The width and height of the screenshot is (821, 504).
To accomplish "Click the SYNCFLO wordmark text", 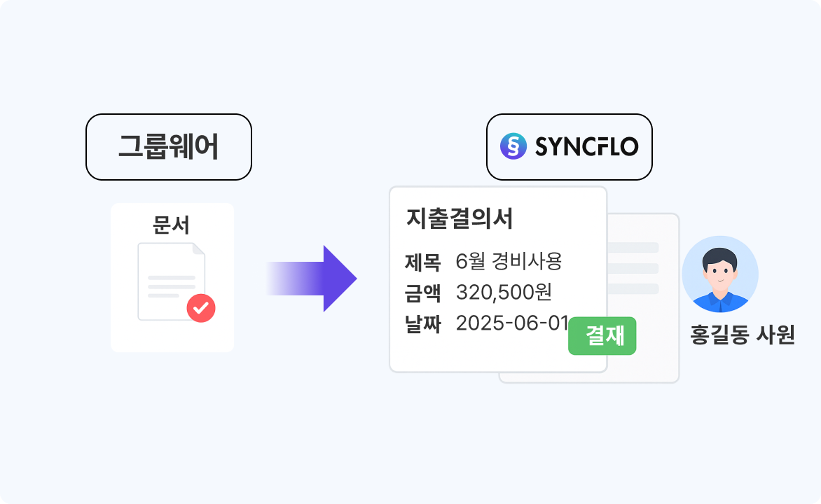I will pyautogui.click(x=586, y=147).
